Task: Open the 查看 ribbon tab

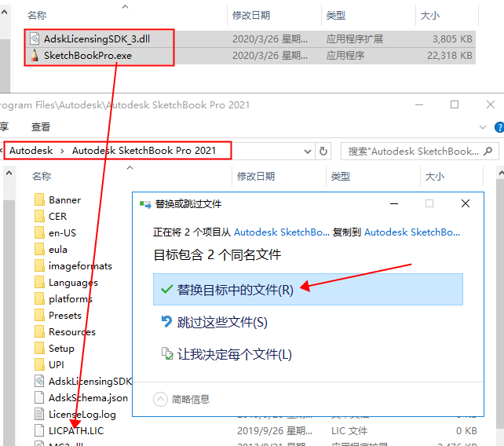Action: coord(41,126)
